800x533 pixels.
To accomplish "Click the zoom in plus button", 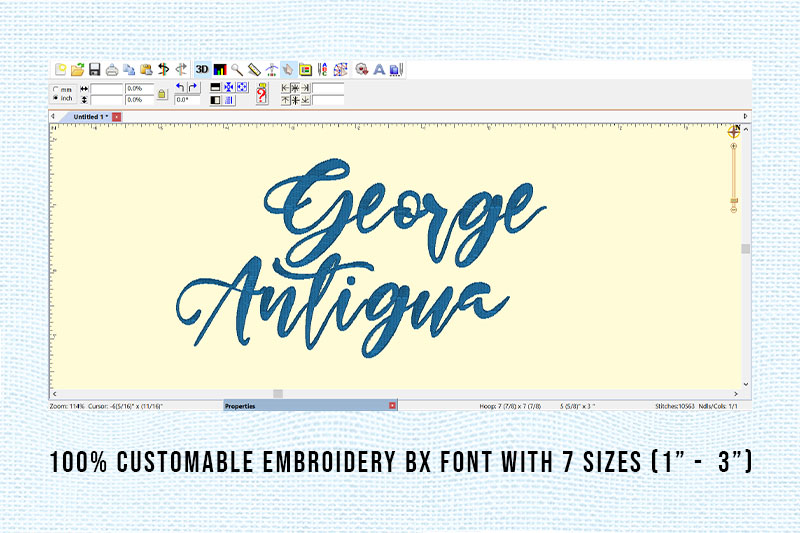I will (734, 146).
